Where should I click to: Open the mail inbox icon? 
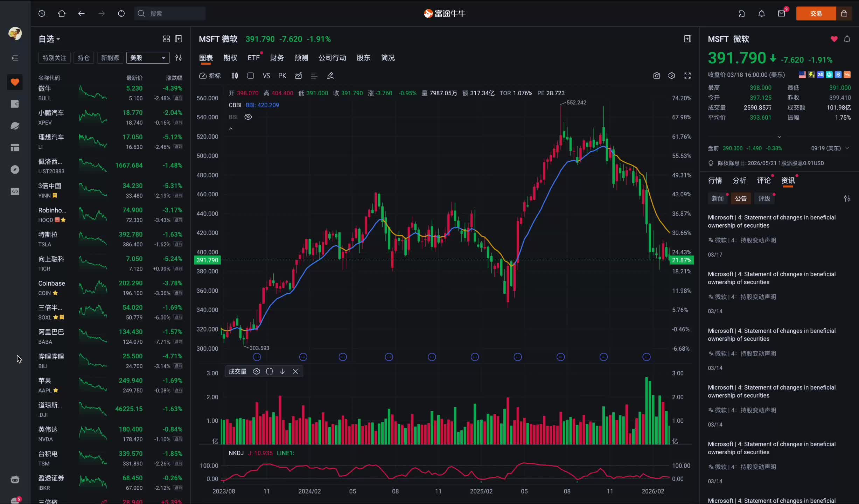[x=781, y=14]
